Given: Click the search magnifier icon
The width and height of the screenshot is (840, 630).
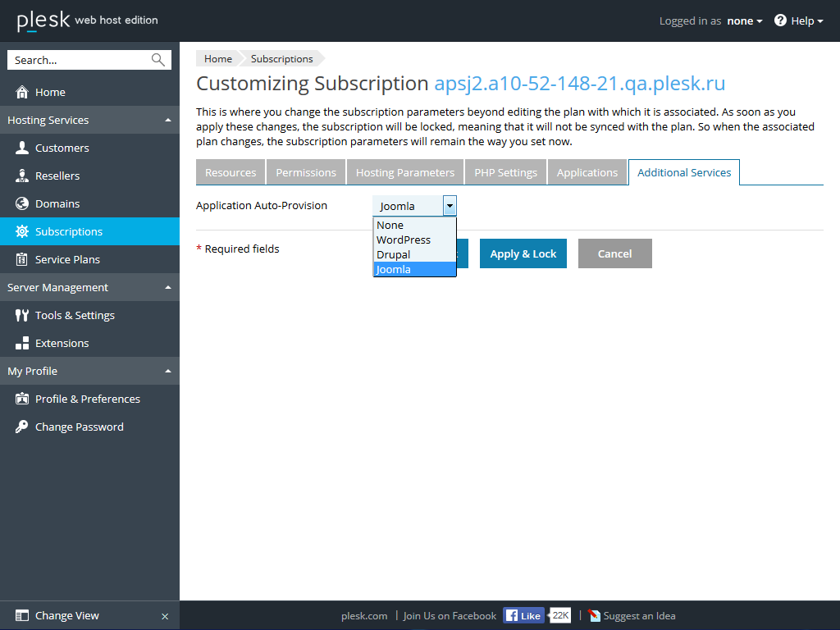Looking at the screenshot, I should (x=158, y=60).
